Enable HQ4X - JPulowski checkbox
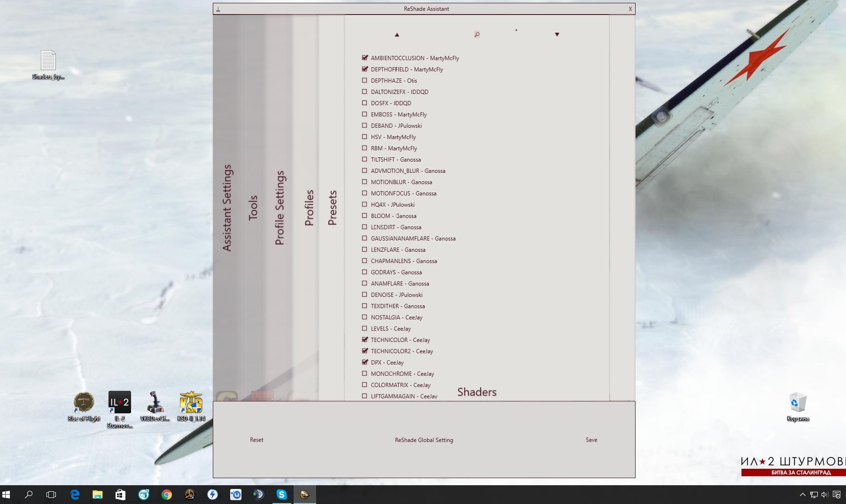The height and width of the screenshot is (504, 846). [365, 204]
